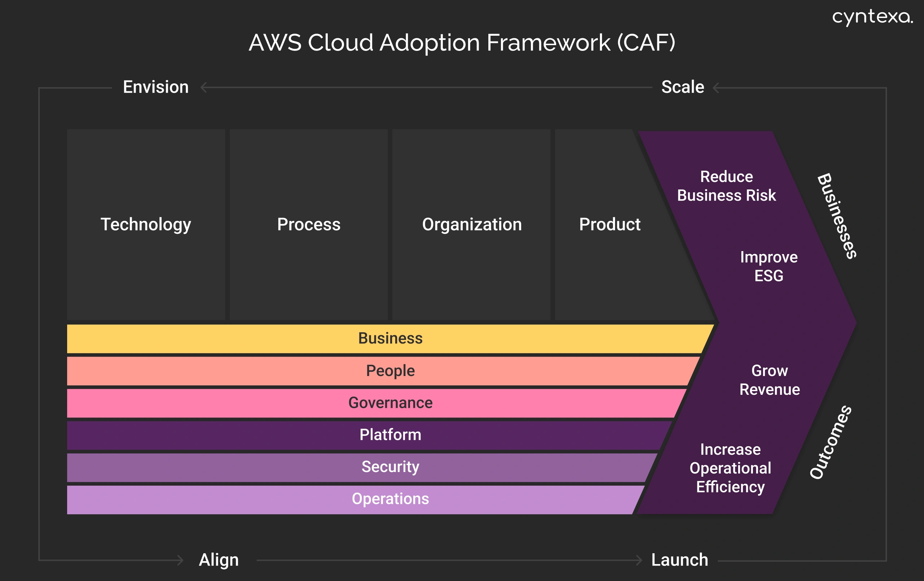
Task: Toggle the People perspective bar
Action: pos(390,371)
